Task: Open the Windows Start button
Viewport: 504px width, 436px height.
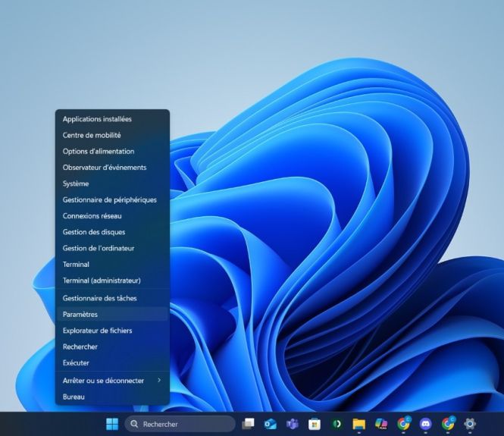Action: pos(112,424)
